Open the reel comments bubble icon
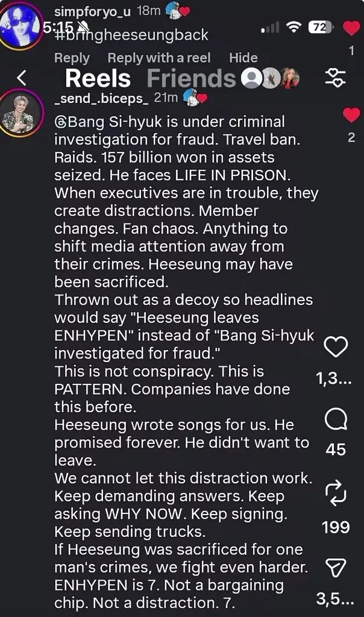364x617 pixels. tap(336, 420)
